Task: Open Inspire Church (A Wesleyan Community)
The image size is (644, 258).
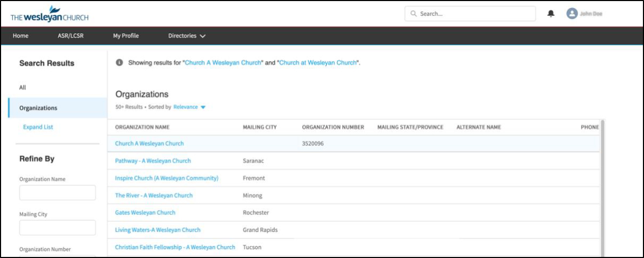Action: point(166,178)
